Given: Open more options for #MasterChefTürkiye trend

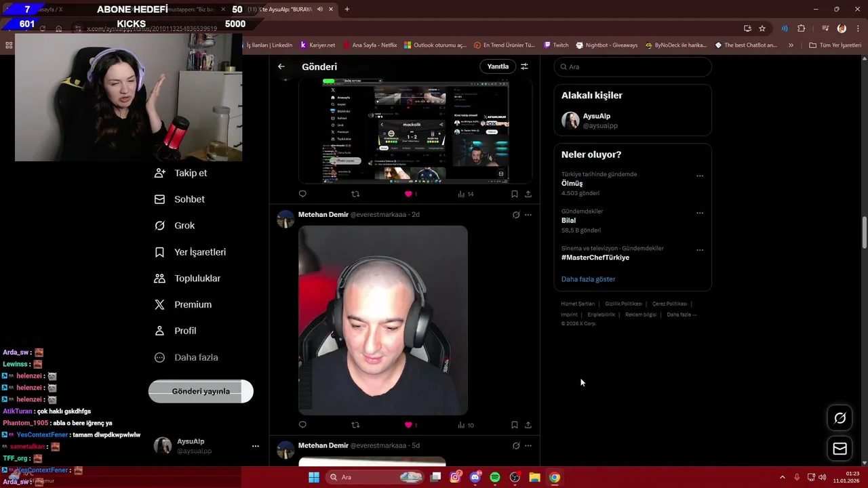Looking at the screenshot, I should pos(700,250).
